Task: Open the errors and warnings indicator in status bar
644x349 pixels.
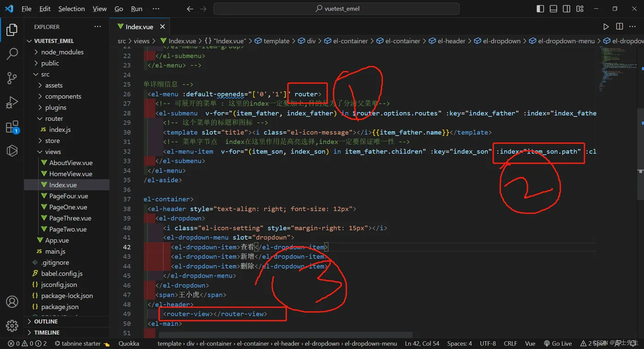Action: pyautogui.click(x=28, y=343)
